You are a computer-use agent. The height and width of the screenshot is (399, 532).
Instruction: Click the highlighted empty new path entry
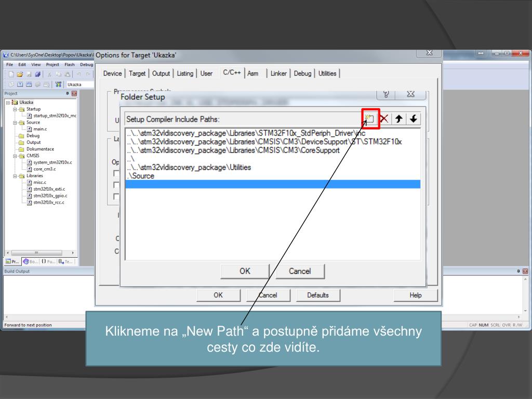coord(273,184)
